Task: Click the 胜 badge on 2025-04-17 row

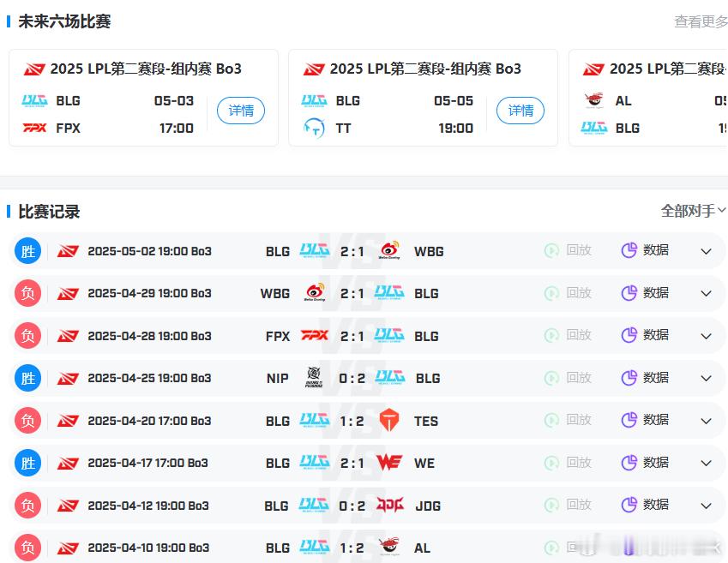Action: click(x=27, y=463)
